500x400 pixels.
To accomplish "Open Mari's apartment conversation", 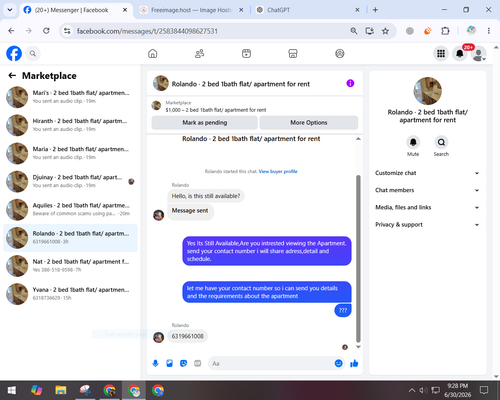I will (70, 97).
